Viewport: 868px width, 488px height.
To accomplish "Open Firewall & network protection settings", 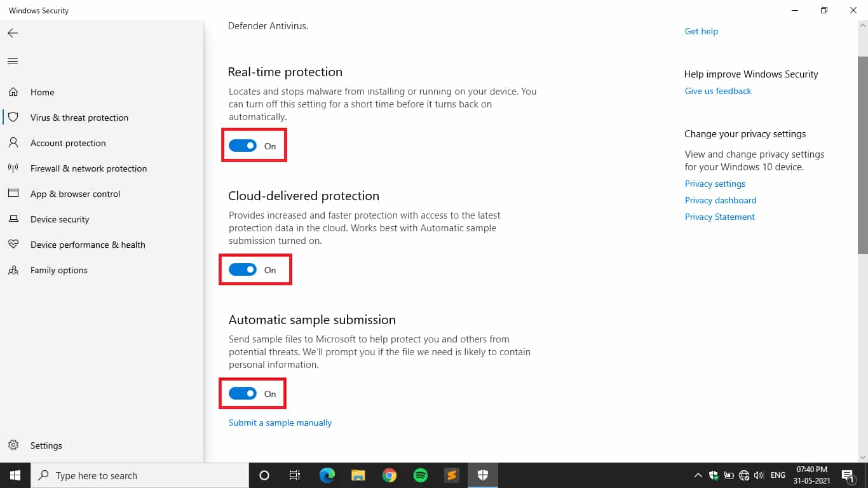I will [88, 168].
